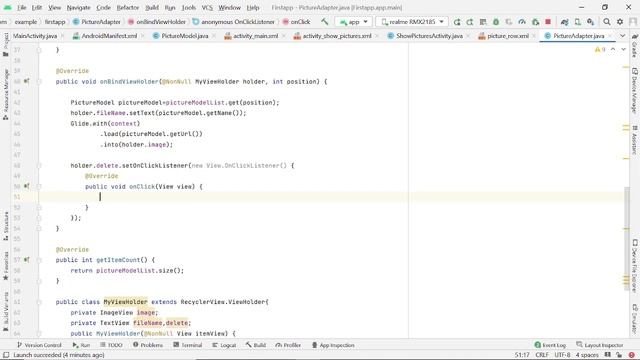640x360 pixels.
Task: Click the Apply Changes and Restart Activity icon
Action: (x=470, y=22)
